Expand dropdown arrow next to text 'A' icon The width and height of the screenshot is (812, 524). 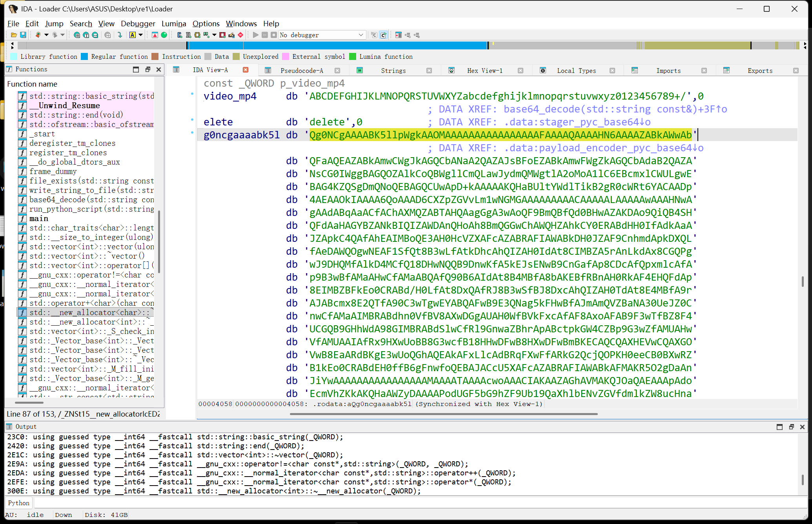tap(140, 35)
